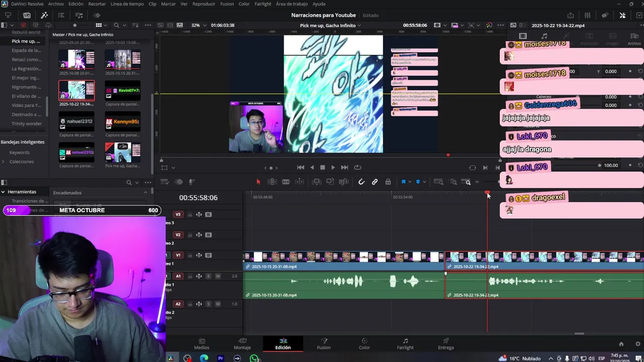Mute the A1 audio track
The image size is (644, 362).
click(x=218, y=276)
